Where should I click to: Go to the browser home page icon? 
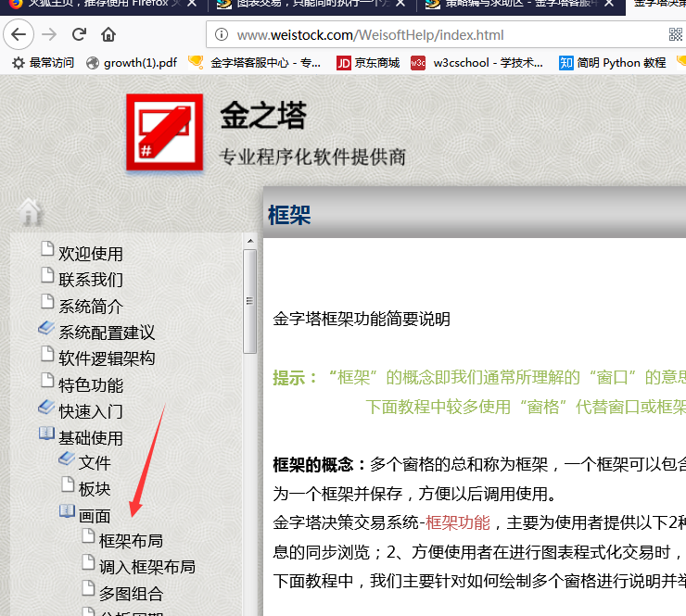108,34
